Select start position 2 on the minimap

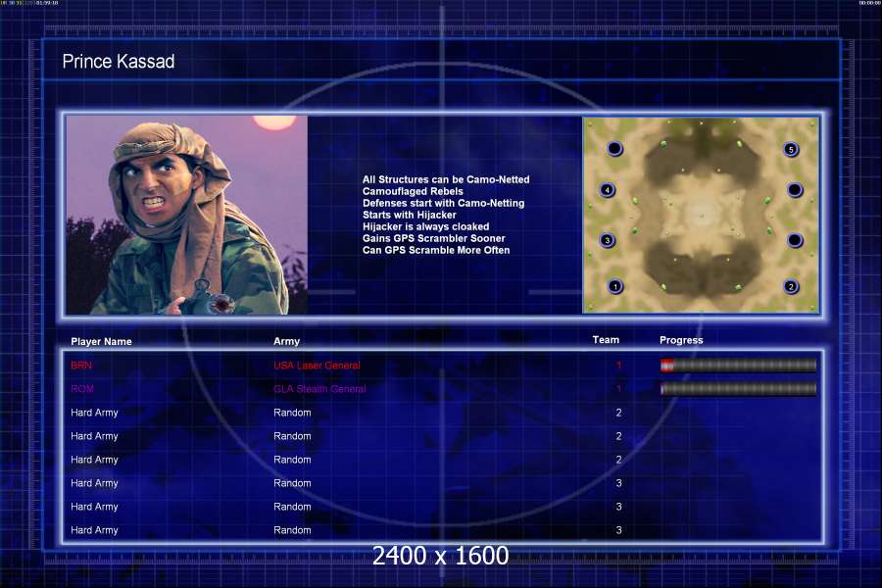(791, 287)
